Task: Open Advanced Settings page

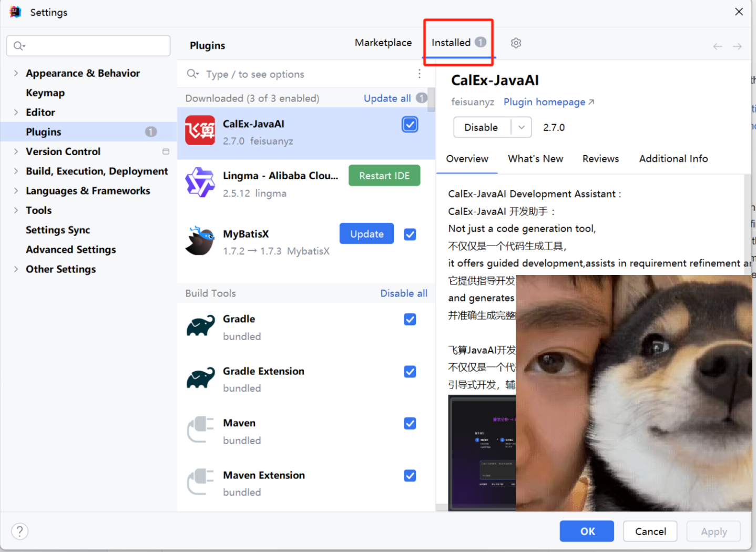Action: coord(71,249)
